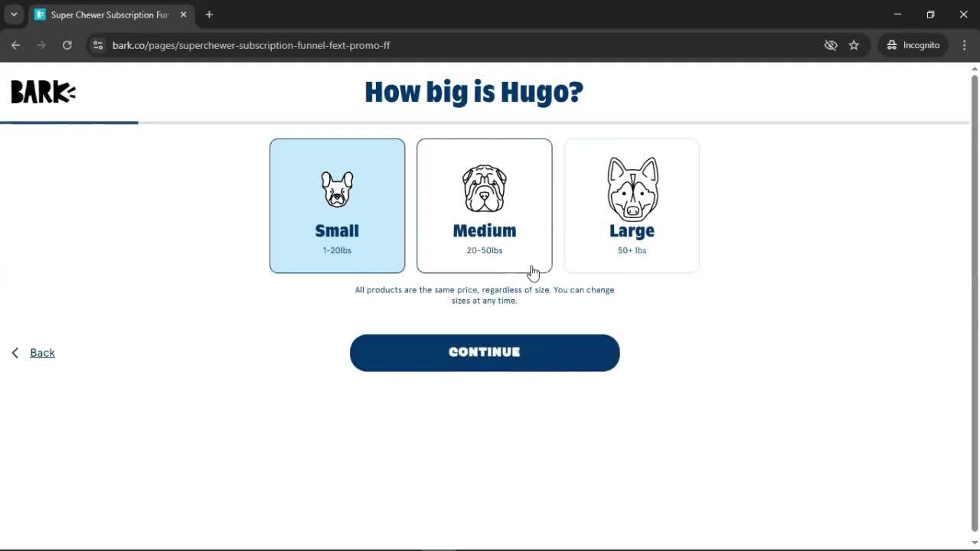This screenshot has height=551, width=980.
Task: Click the browser back arrow
Action: [15, 45]
